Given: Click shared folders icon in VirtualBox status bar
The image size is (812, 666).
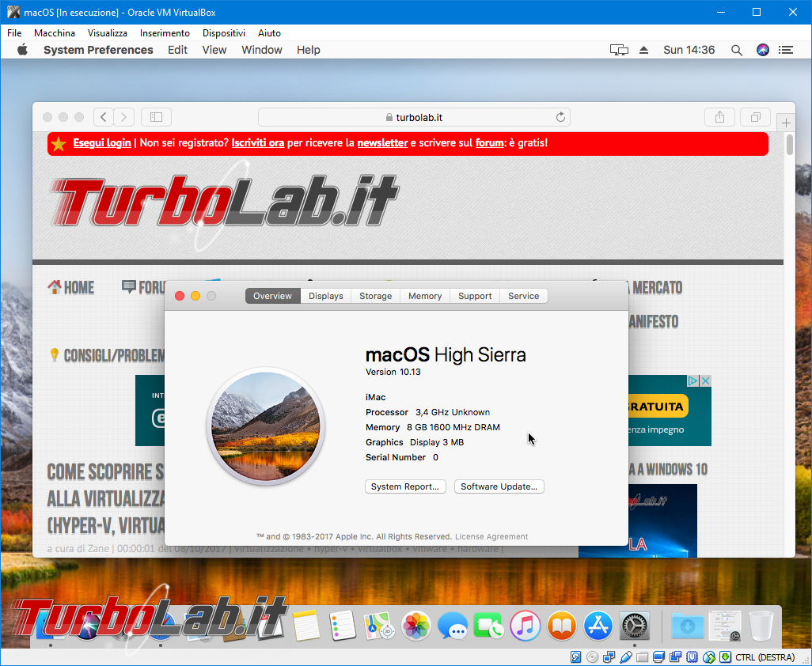Looking at the screenshot, I should tap(642, 657).
